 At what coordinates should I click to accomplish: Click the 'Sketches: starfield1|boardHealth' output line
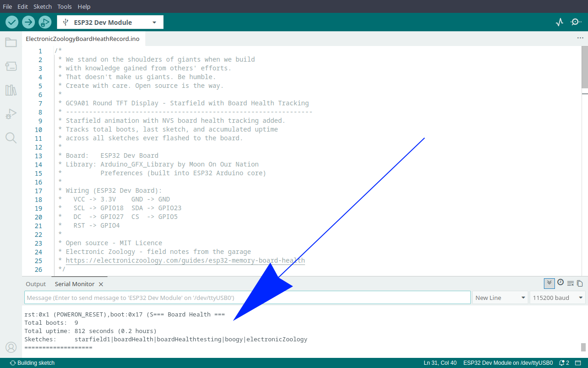[166, 339]
